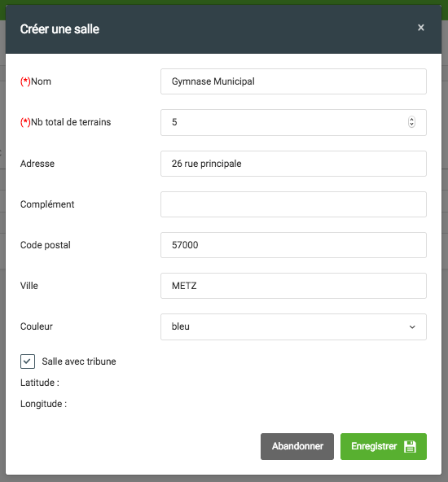Cancel with the Abandonner button
The image size is (448, 482).
(297, 446)
